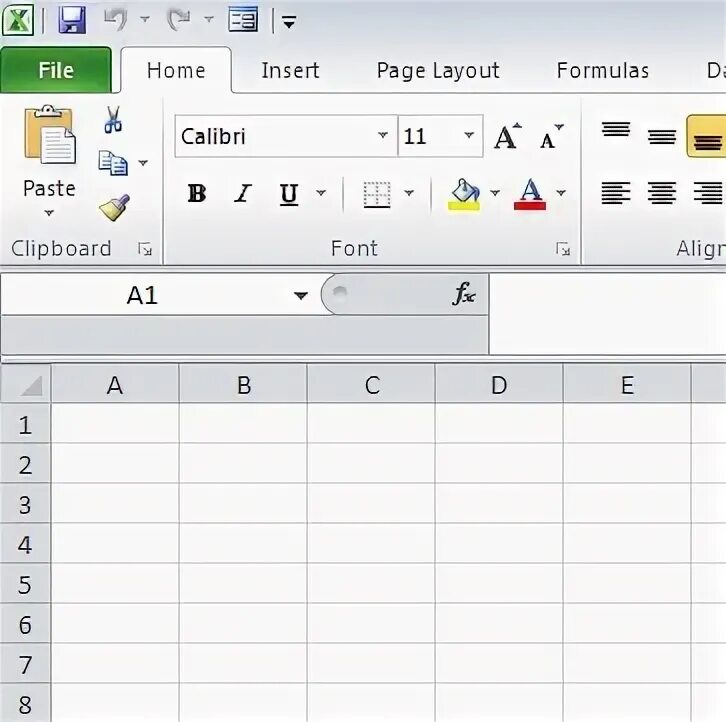Viewport: 726px width, 722px height.
Task: Activate the Format Painter brush
Action: pos(114,207)
